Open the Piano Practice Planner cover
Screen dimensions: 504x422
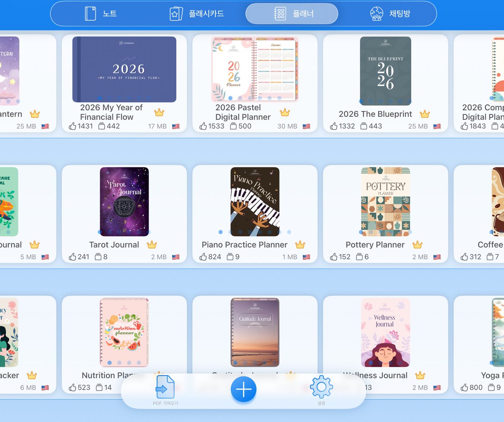[255, 202]
